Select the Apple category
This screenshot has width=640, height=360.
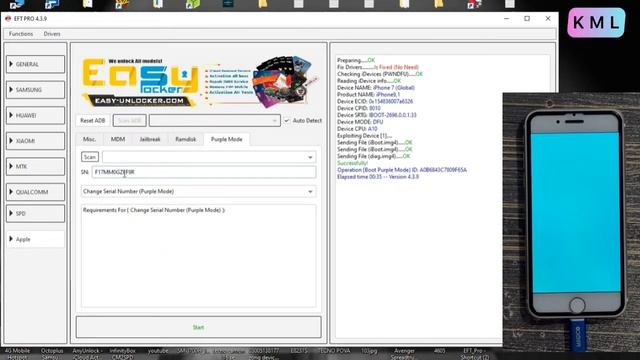click(36, 239)
